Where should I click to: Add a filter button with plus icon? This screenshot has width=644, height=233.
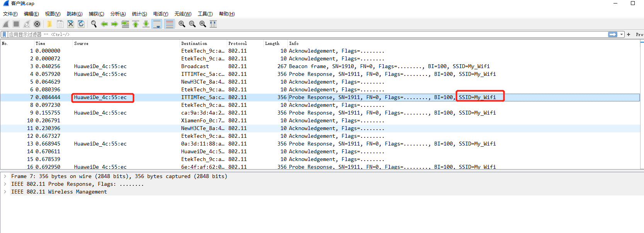click(629, 34)
